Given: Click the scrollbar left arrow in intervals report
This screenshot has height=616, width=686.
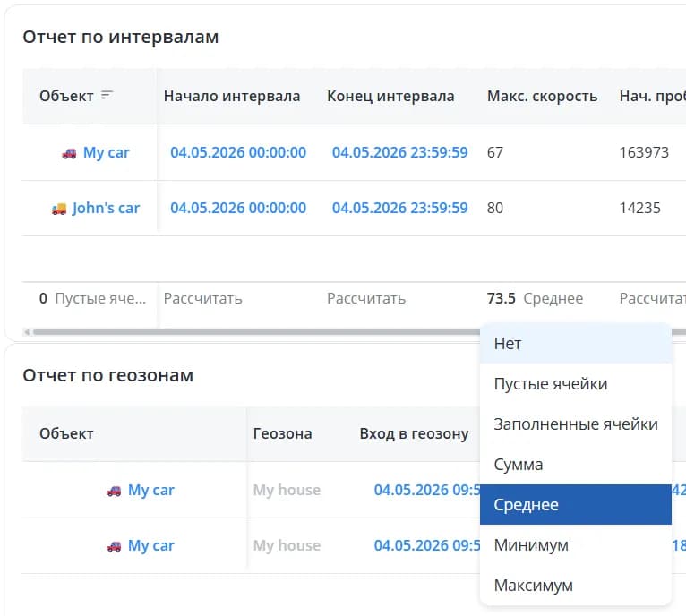Looking at the screenshot, I should click(27, 332).
